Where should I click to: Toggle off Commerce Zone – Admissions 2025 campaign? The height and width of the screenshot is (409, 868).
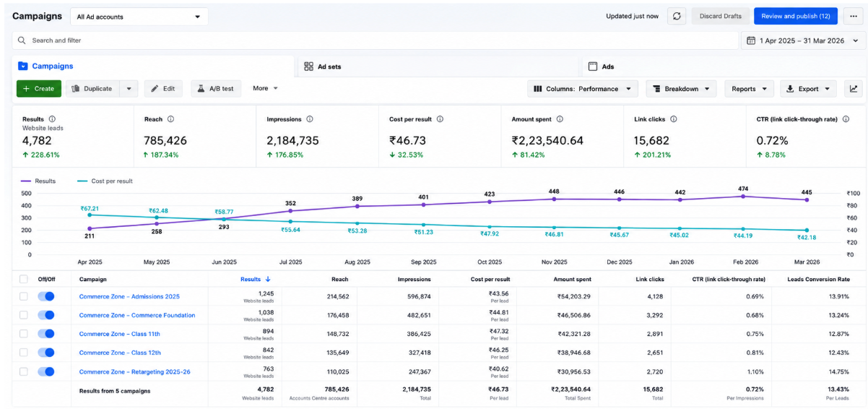click(46, 296)
